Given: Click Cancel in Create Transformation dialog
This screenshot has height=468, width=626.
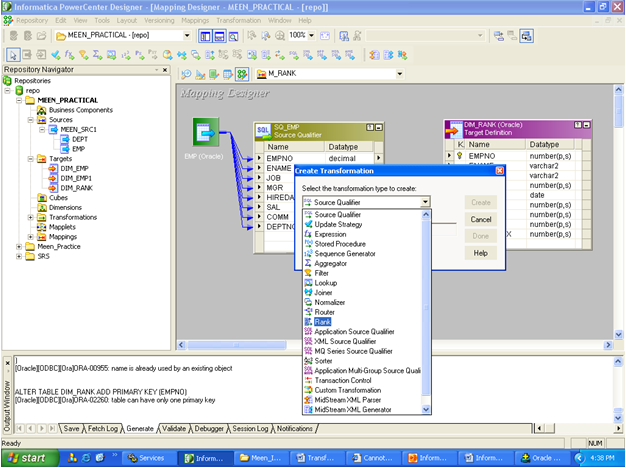Looking at the screenshot, I should (481, 219).
